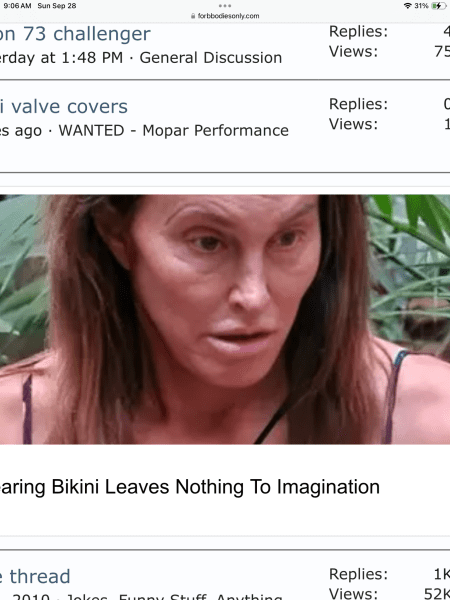
Task: Tap the charging battery icon
Action: click(439, 6)
